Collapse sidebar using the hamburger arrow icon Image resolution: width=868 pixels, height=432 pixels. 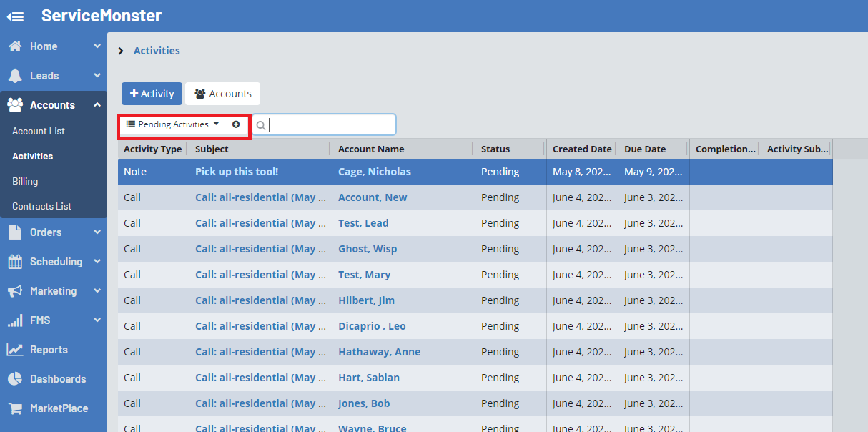click(x=15, y=16)
